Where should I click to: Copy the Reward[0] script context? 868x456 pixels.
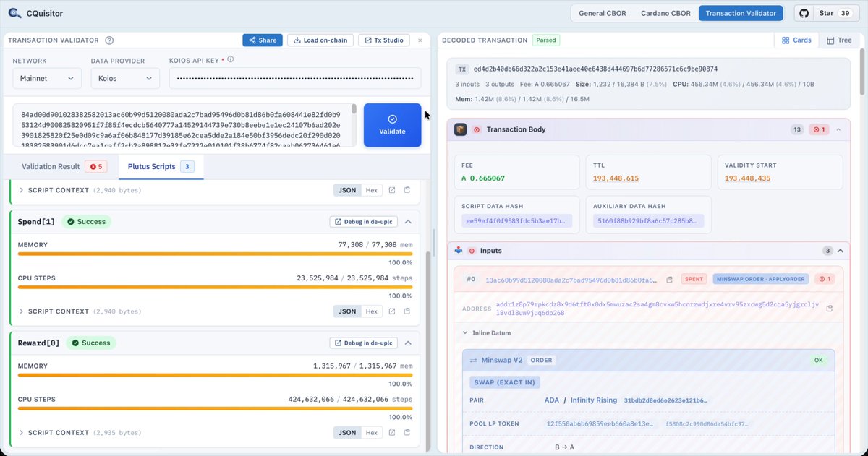407,433
